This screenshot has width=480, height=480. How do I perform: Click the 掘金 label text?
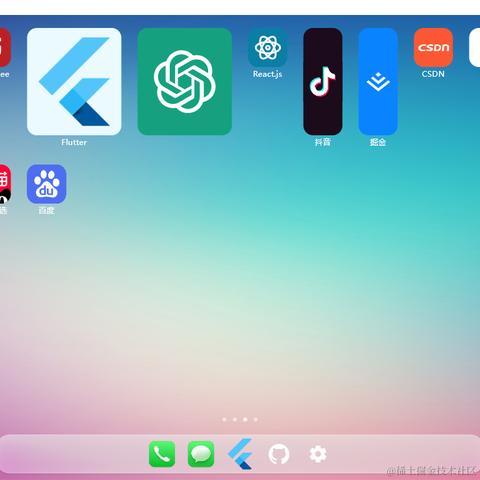pos(378,142)
